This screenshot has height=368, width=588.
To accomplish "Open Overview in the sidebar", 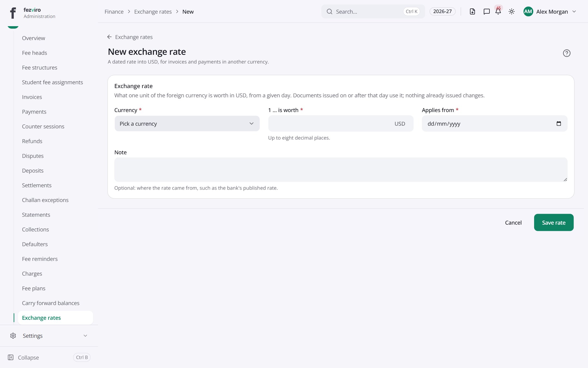I will 55,38.
